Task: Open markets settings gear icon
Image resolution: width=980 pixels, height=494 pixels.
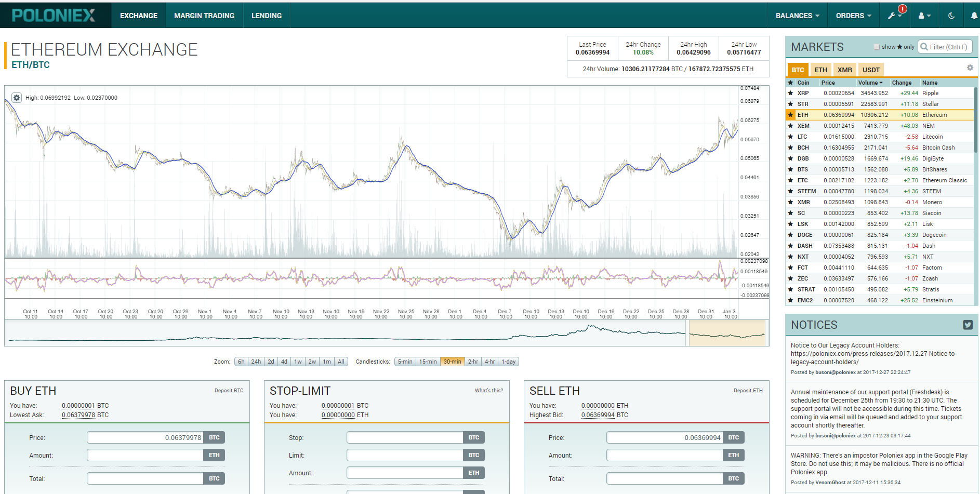Action: tap(970, 68)
